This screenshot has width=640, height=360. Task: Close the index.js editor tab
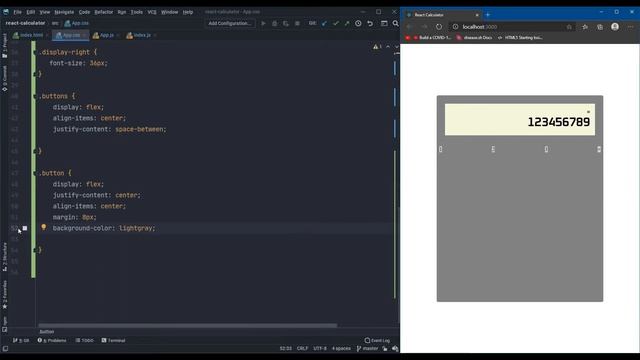(155, 36)
